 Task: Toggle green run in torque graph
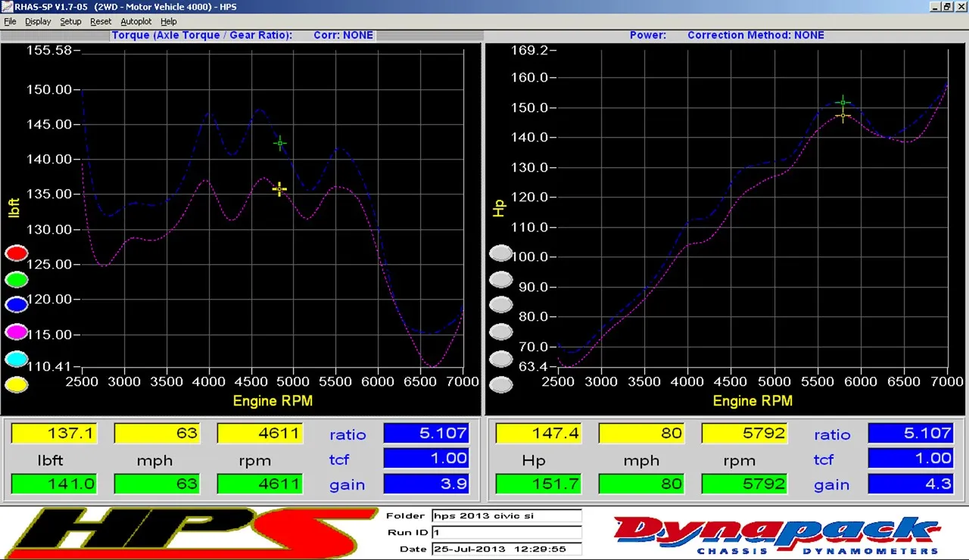pyautogui.click(x=17, y=280)
